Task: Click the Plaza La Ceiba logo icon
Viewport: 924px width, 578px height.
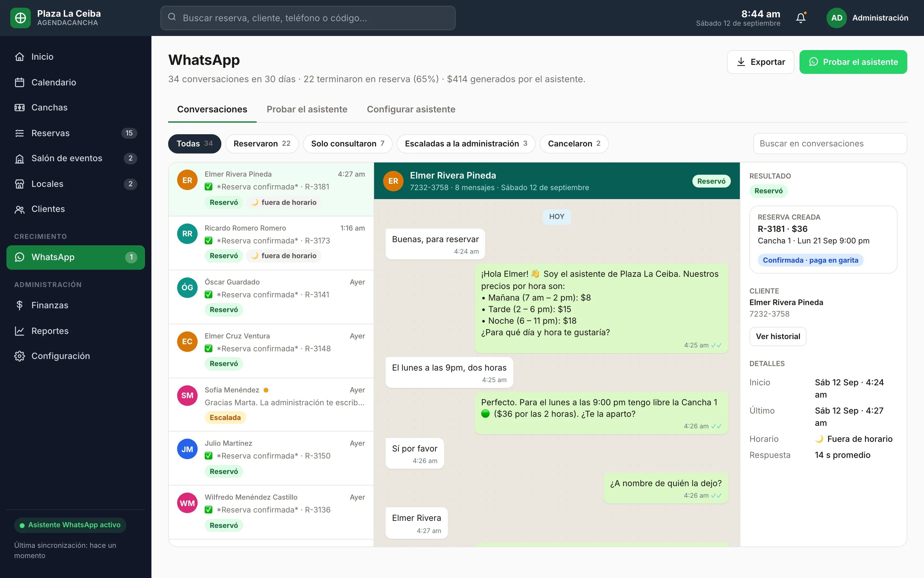Action: click(x=20, y=18)
